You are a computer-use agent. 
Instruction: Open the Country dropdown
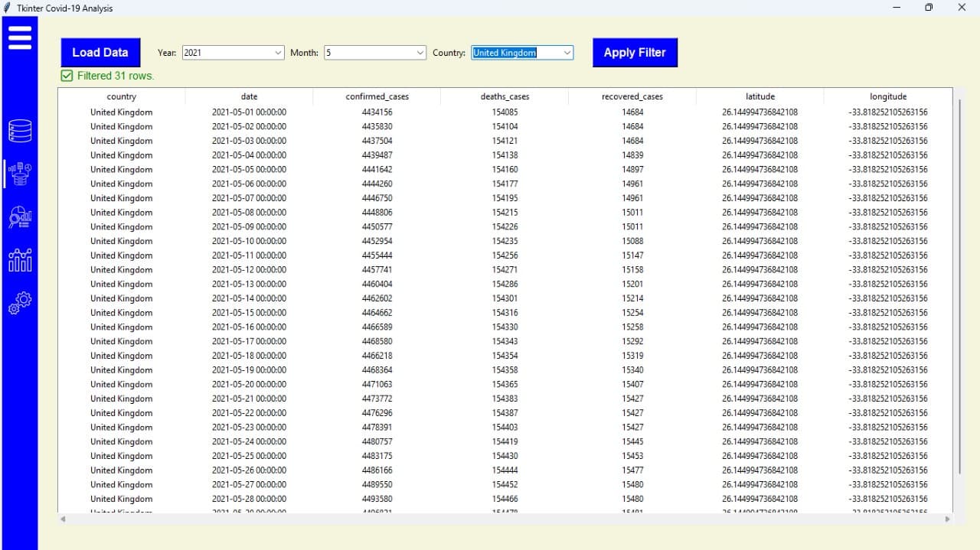[x=567, y=53]
